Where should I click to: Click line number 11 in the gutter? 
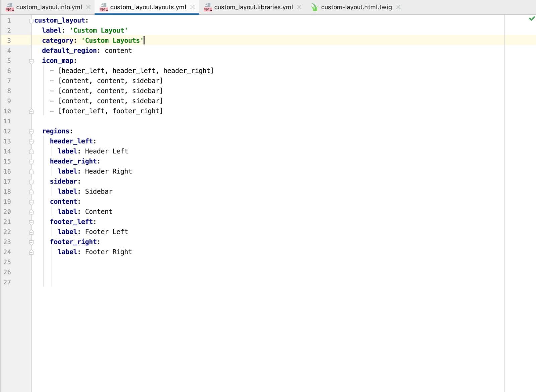[x=7, y=121]
